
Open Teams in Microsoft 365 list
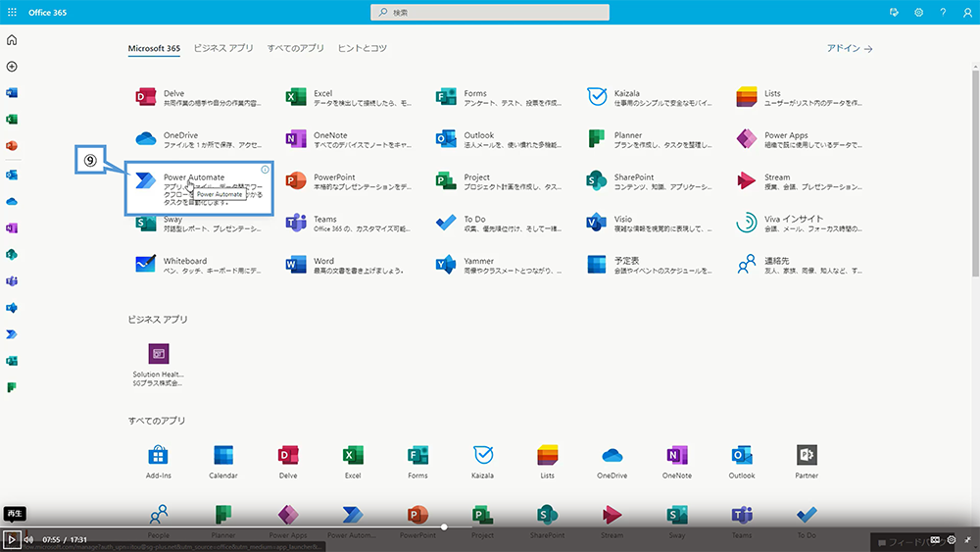349,224
